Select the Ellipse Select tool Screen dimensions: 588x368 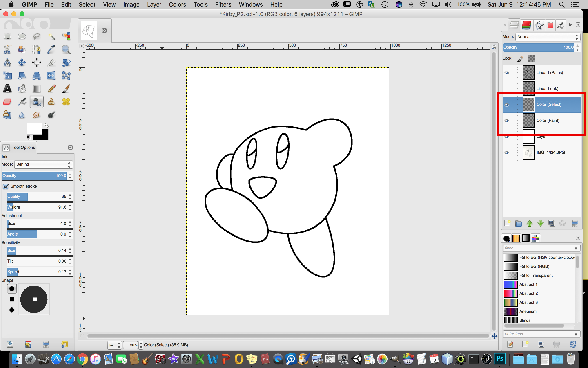point(22,37)
